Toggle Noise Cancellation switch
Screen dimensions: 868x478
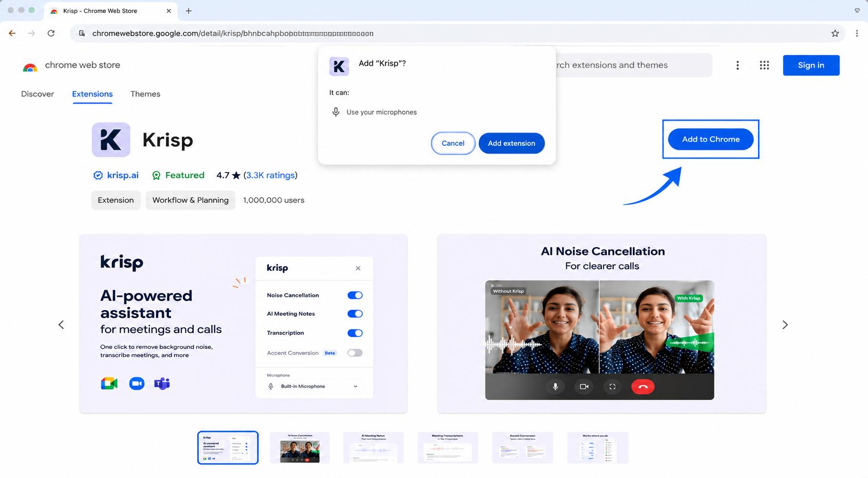pyautogui.click(x=355, y=295)
